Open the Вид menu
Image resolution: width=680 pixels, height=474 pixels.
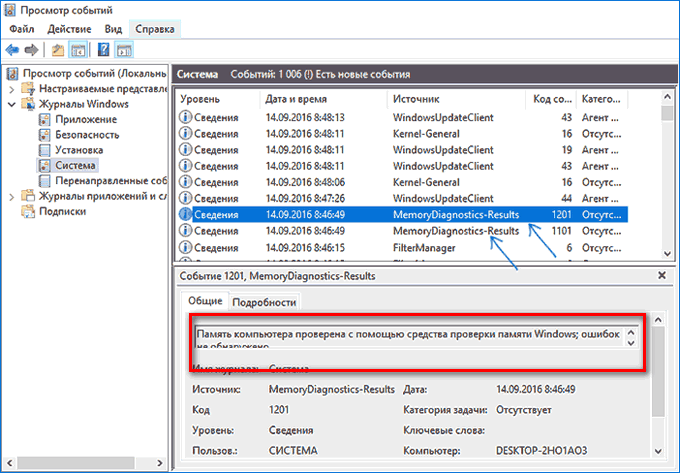click(112, 28)
